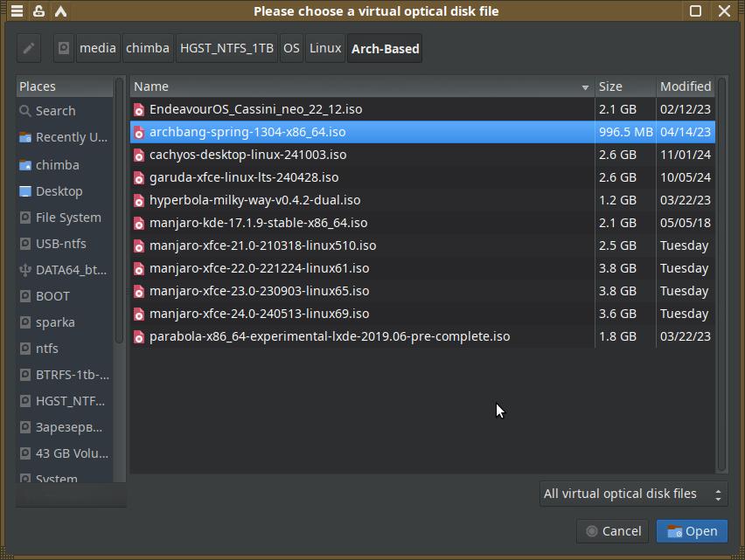Viewport: 745px width, 560px height.
Task: Click the root drive icon in path bar
Action: tap(64, 48)
